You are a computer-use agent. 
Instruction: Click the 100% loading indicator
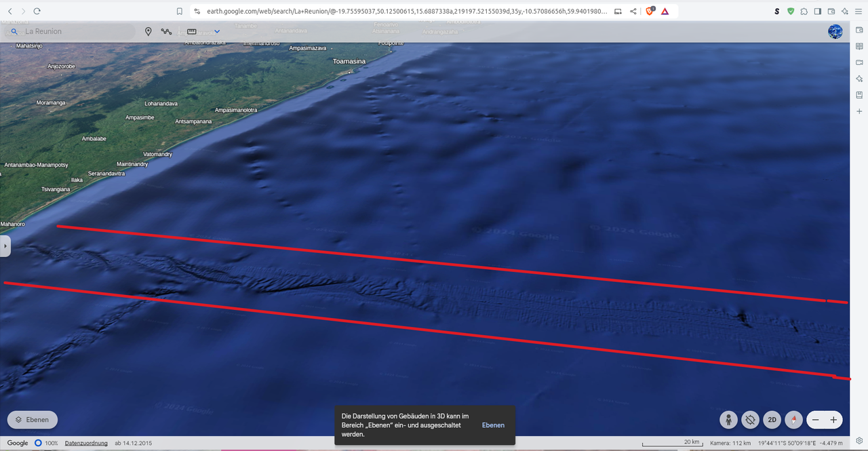[x=46, y=443]
